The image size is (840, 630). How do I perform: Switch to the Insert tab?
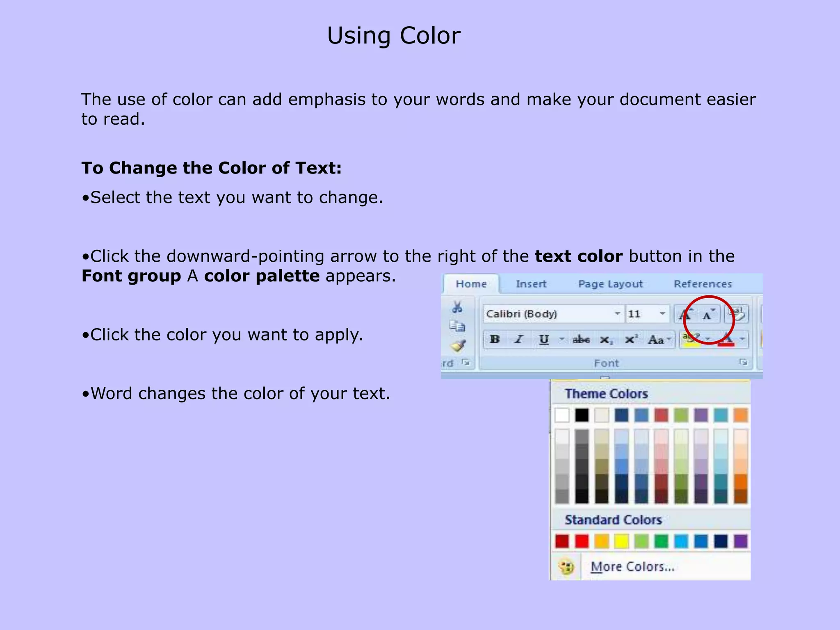[531, 284]
